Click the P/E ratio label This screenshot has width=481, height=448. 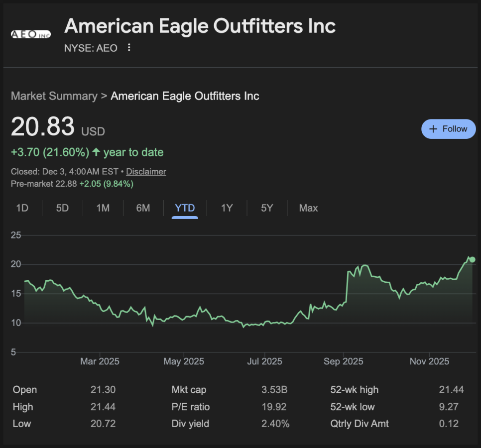click(191, 407)
